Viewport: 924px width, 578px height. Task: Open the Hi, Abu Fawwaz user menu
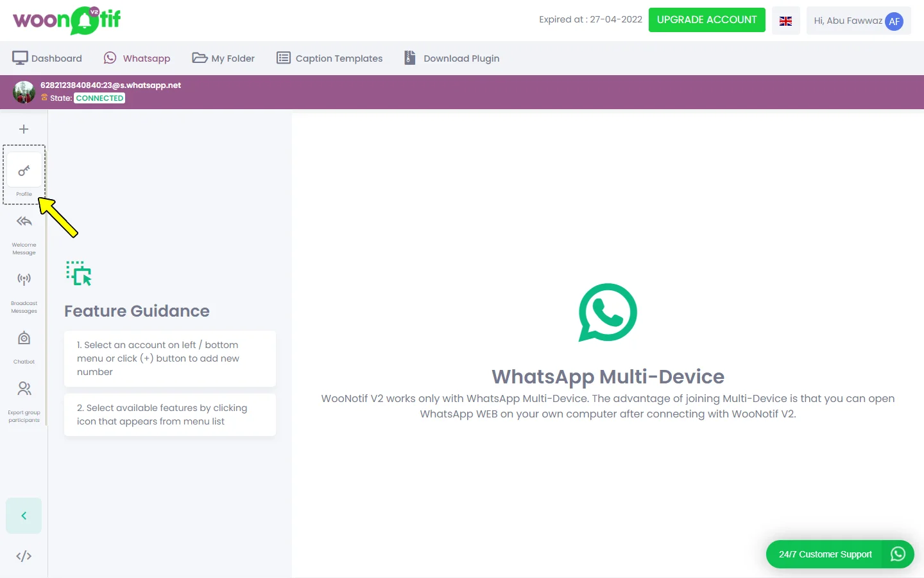click(x=858, y=21)
